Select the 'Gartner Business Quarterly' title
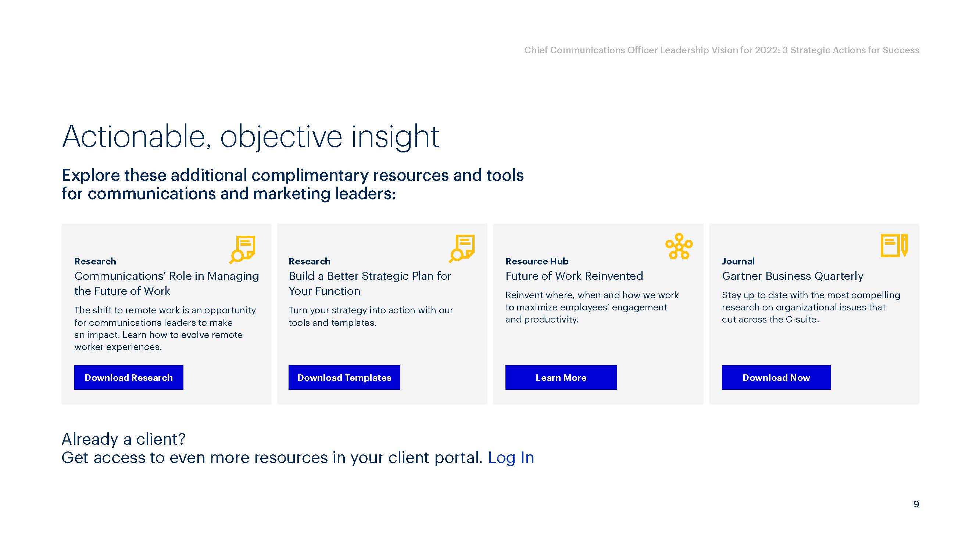 (x=793, y=276)
